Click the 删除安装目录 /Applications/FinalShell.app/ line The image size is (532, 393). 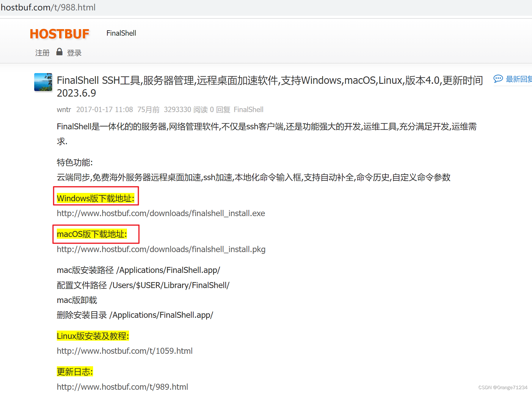pyautogui.click(x=135, y=315)
